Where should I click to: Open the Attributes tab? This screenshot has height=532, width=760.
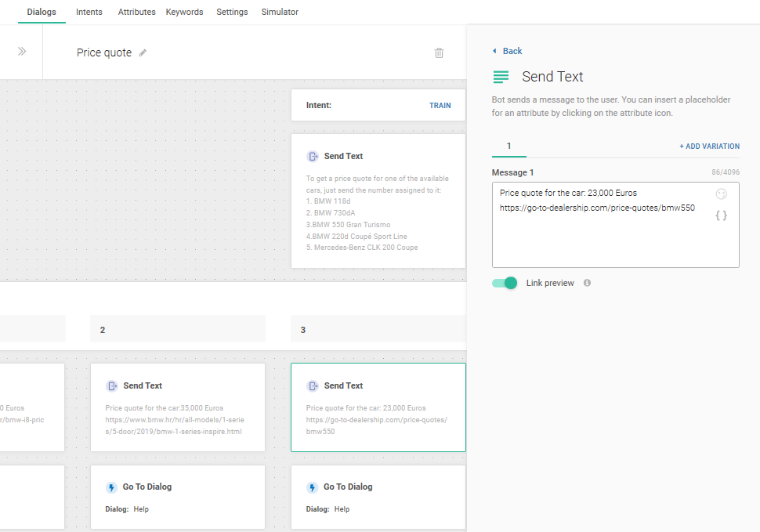click(136, 13)
